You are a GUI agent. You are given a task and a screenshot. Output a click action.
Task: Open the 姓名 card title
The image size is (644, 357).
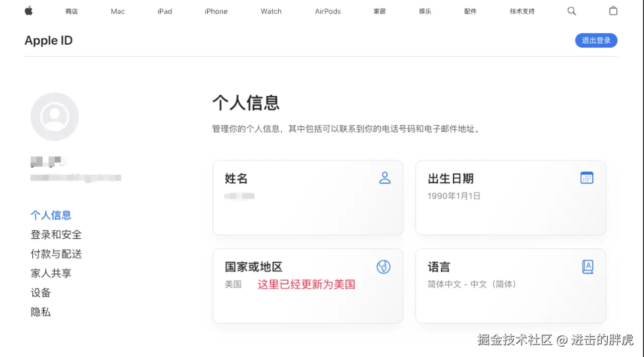(x=236, y=178)
